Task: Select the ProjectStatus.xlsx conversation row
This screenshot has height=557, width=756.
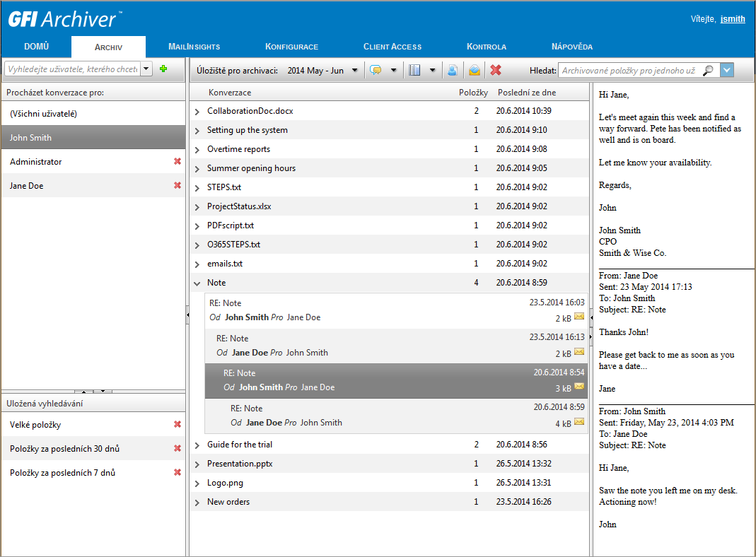Action: [389, 206]
